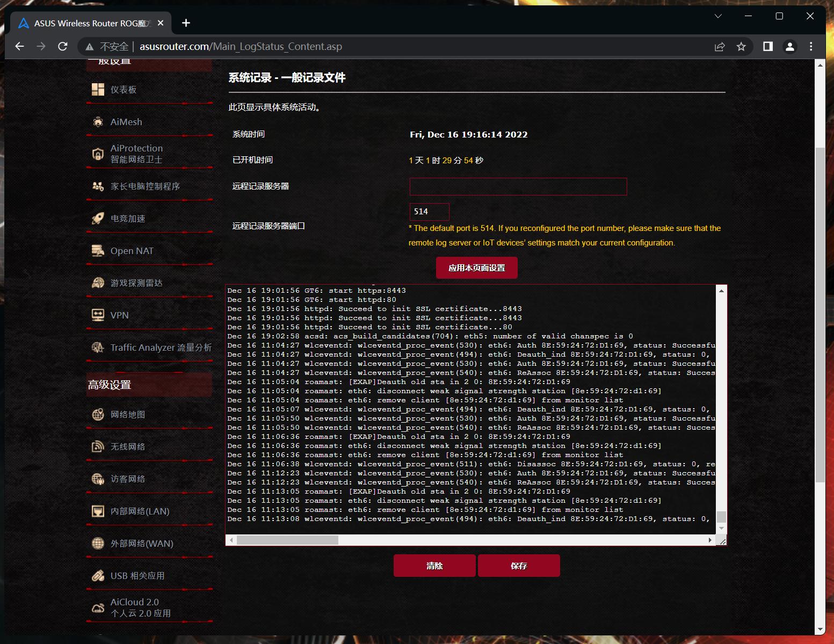Click the 清除 button to clear log

point(434,566)
